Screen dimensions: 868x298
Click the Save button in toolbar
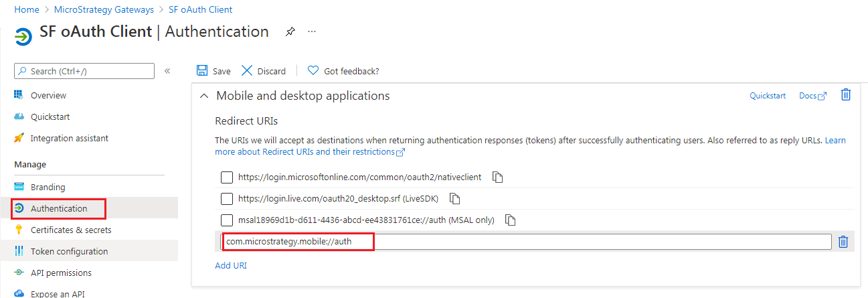(x=213, y=71)
